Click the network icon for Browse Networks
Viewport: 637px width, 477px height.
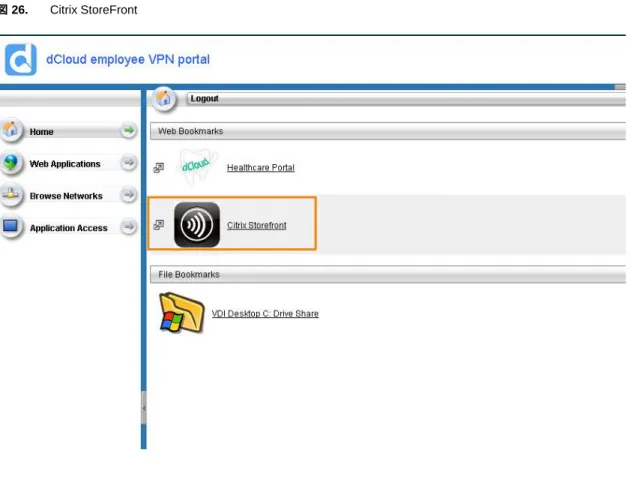click(11, 195)
